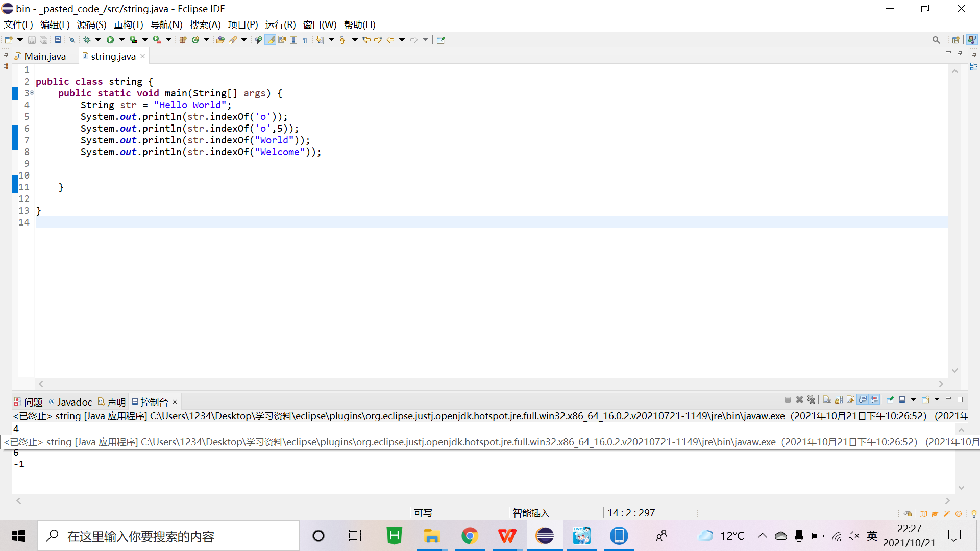This screenshot has width=980, height=551.
Task: Open the Debug button dropdown arrow
Action: click(98, 40)
